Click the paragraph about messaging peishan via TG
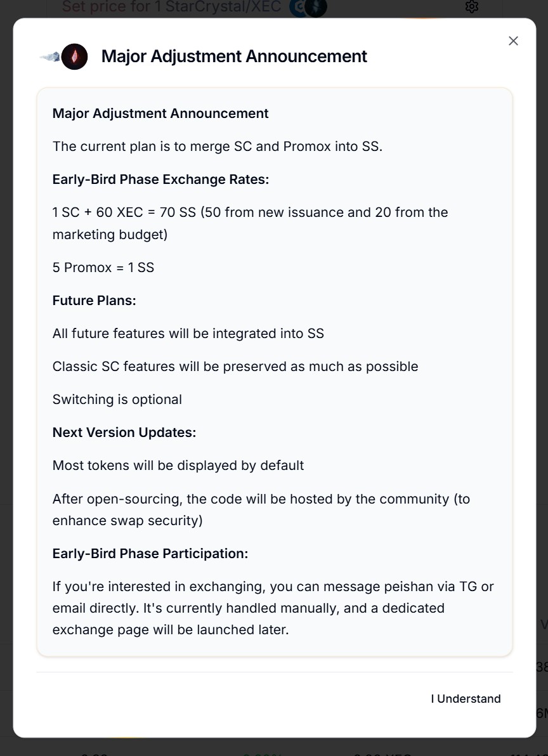The image size is (548, 756). [273, 608]
